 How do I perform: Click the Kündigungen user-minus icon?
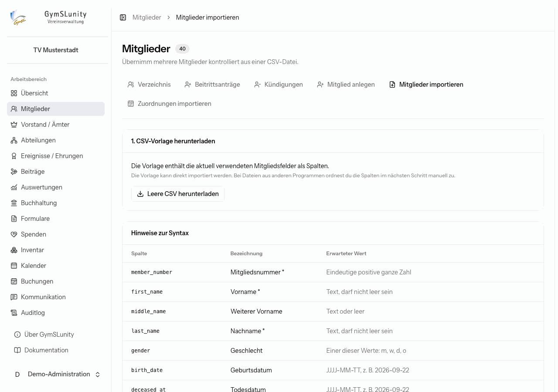[258, 84]
